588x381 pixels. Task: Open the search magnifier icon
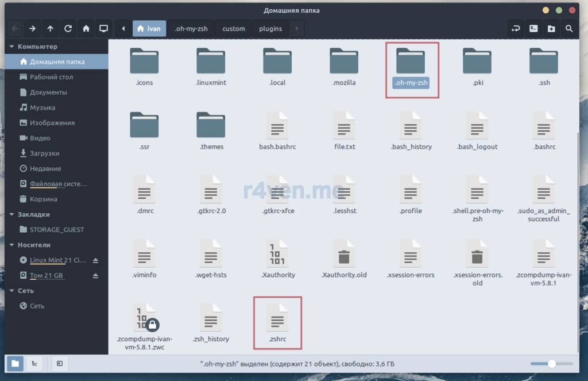tap(569, 29)
